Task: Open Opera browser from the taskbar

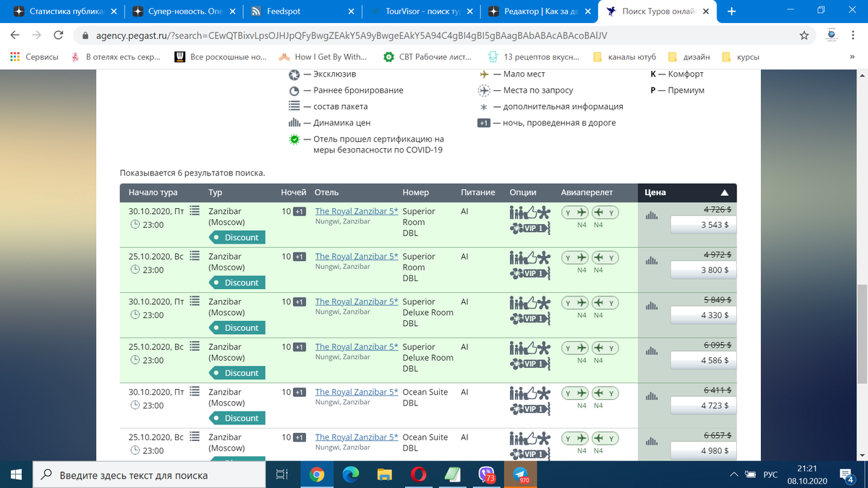Action: pos(418,474)
